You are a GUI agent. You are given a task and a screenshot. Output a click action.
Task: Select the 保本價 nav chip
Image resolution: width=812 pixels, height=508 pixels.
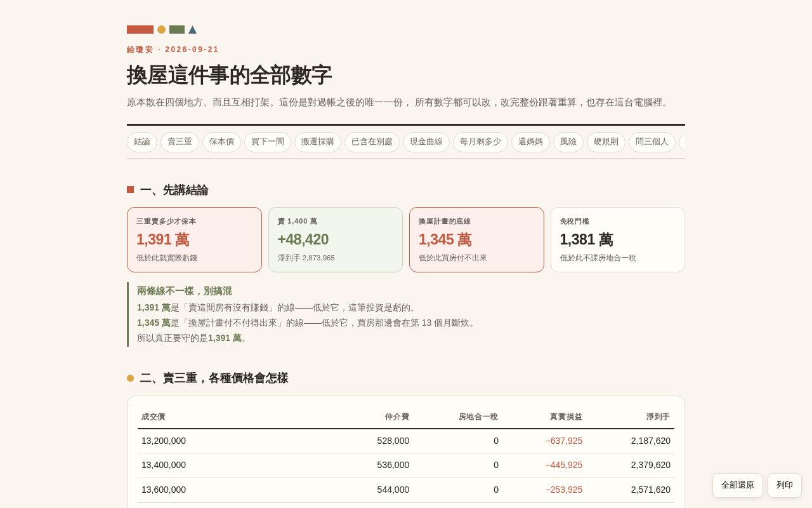221,142
